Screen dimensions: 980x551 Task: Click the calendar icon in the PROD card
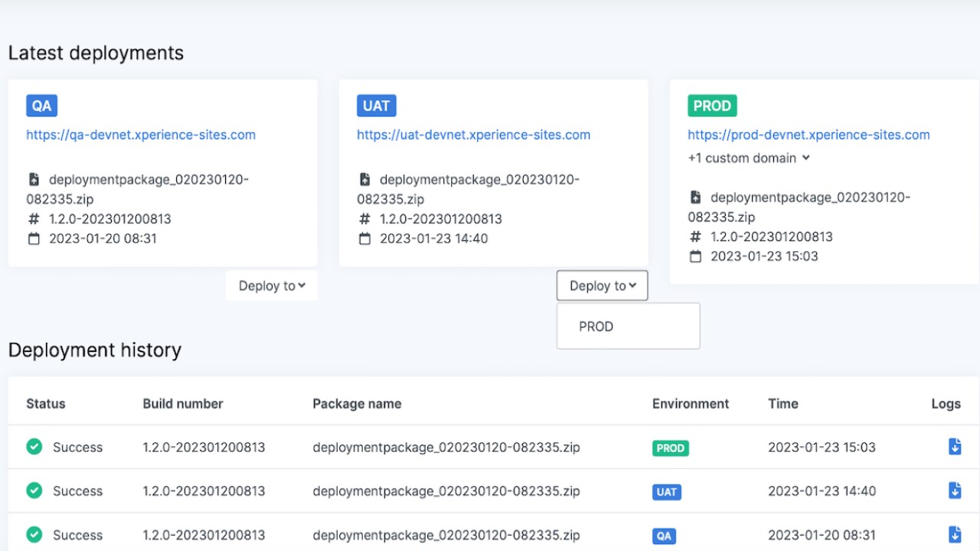pos(695,256)
